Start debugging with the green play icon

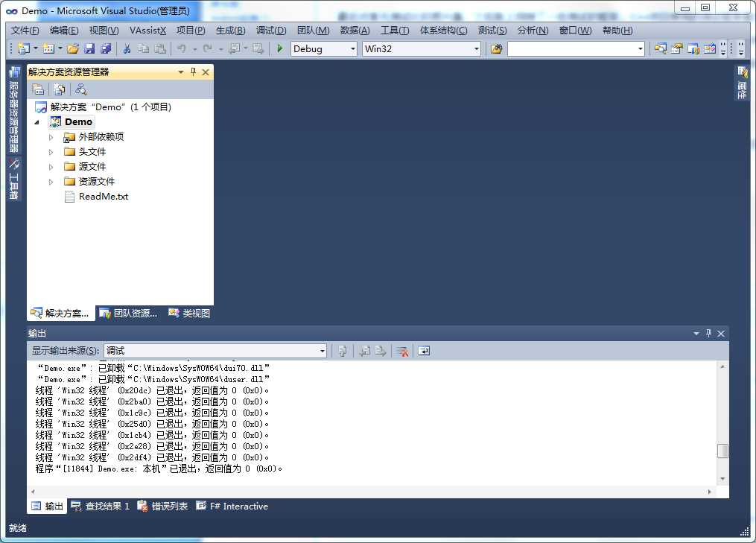click(279, 48)
